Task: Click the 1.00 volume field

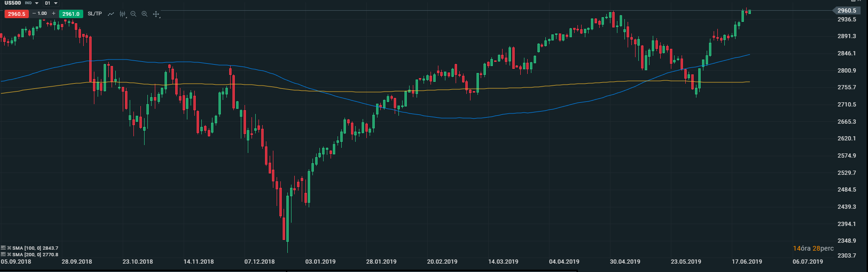Action: point(43,13)
